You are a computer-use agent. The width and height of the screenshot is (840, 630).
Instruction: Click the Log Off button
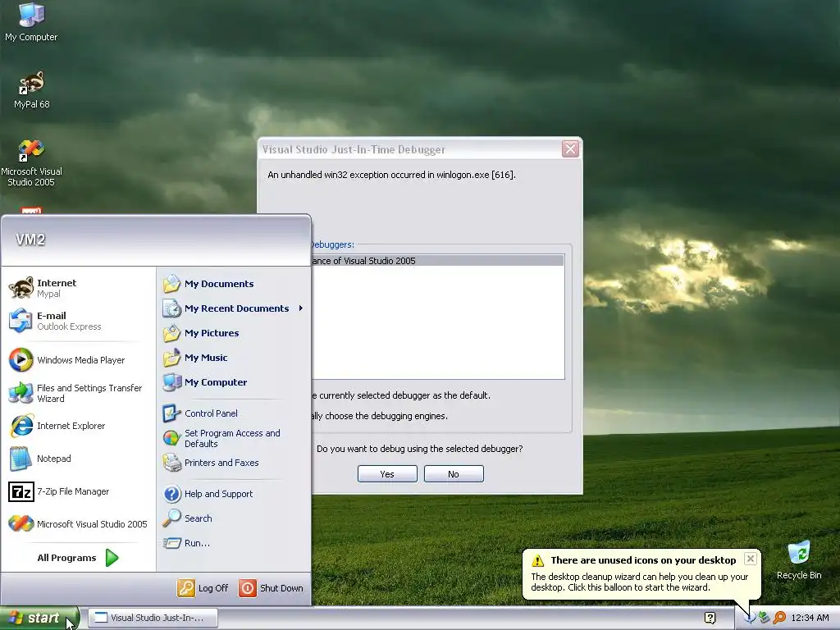[x=203, y=588]
